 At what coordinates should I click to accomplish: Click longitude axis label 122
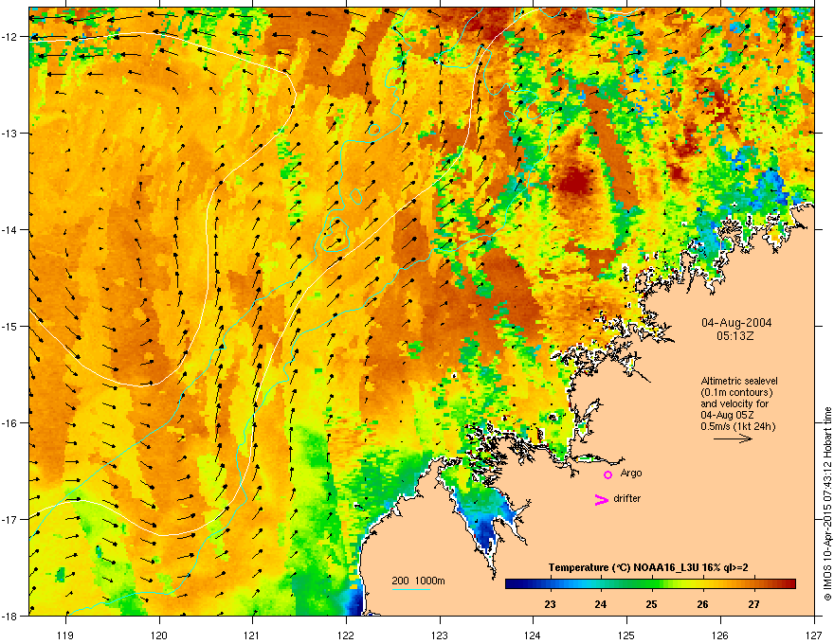point(346,635)
